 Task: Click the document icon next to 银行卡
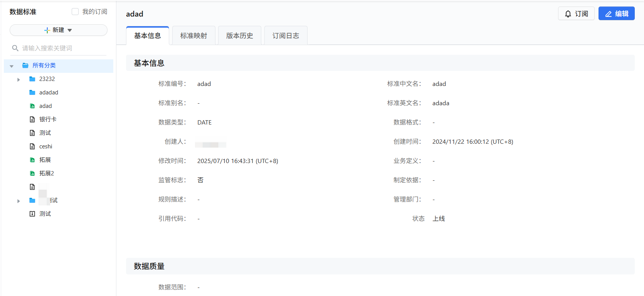click(x=32, y=119)
